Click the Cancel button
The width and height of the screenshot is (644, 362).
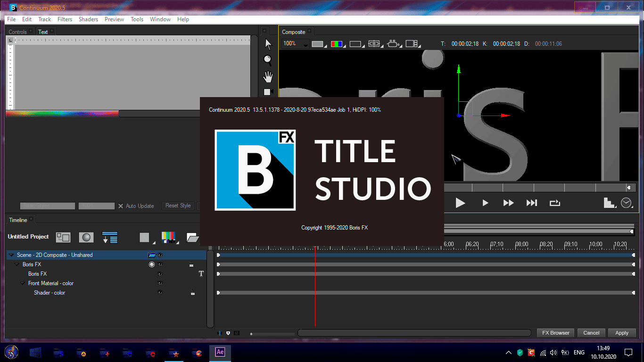click(591, 333)
